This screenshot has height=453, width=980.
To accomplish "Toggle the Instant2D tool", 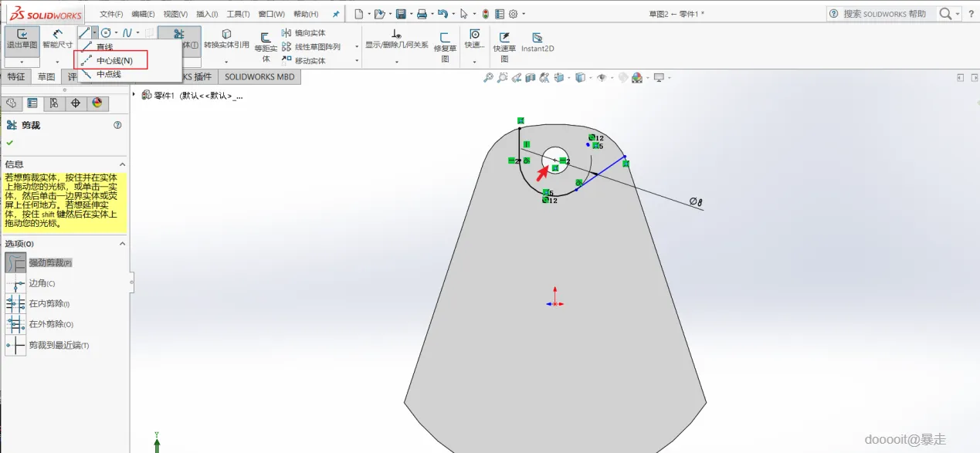I will (537, 42).
